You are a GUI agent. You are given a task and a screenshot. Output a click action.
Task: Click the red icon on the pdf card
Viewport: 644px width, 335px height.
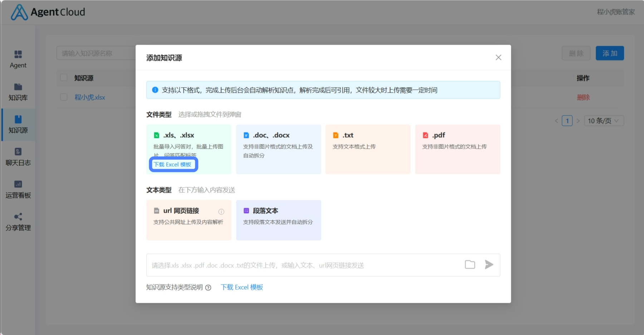coord(426,135)
